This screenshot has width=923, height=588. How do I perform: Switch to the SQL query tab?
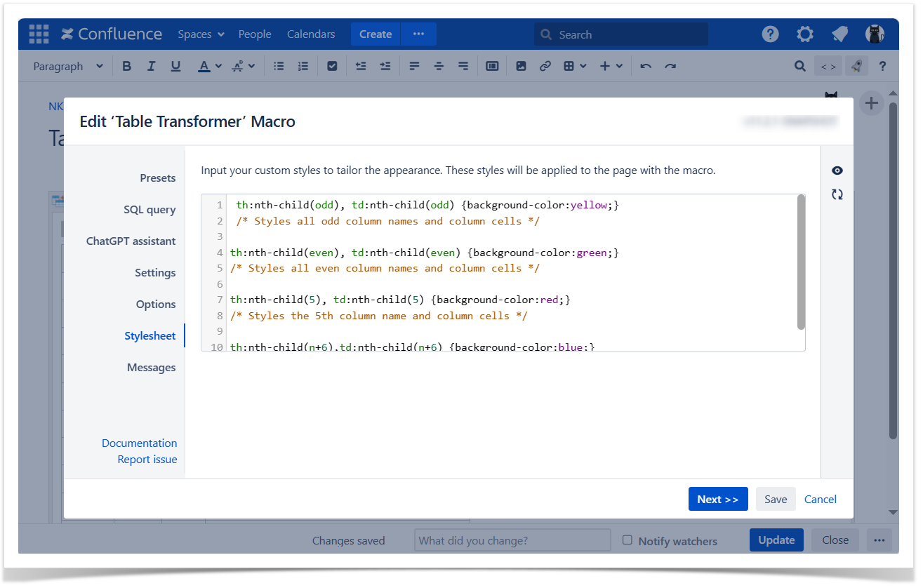click(150, 209)
